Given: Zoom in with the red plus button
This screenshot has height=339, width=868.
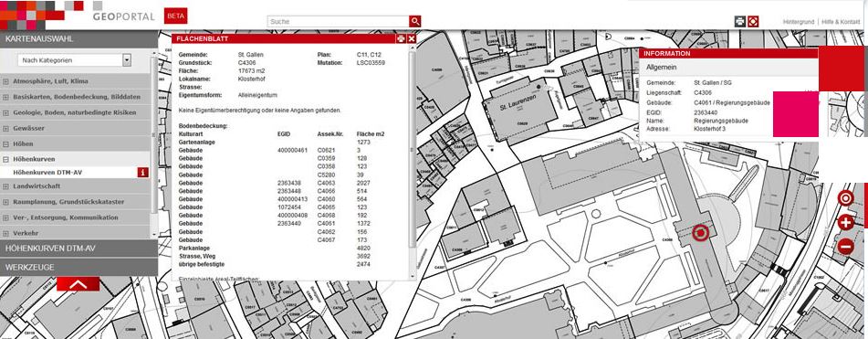Looking at the screenshot, I should click(x=845, y=223).
